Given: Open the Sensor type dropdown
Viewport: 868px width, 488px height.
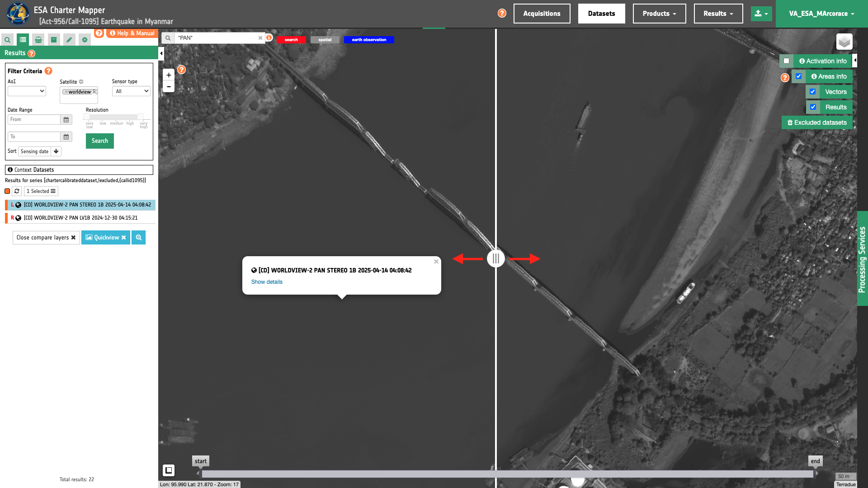Looking at the screenshot, I should (131, 91).
